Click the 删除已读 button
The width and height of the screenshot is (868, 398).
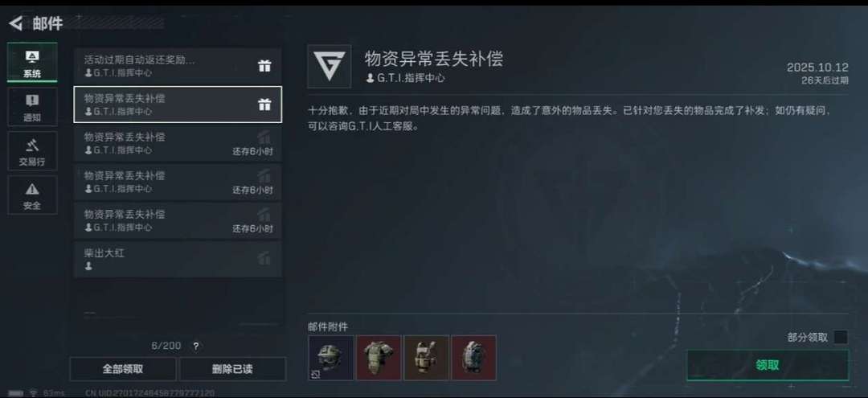pyautogui.click(x=232, y=369)
